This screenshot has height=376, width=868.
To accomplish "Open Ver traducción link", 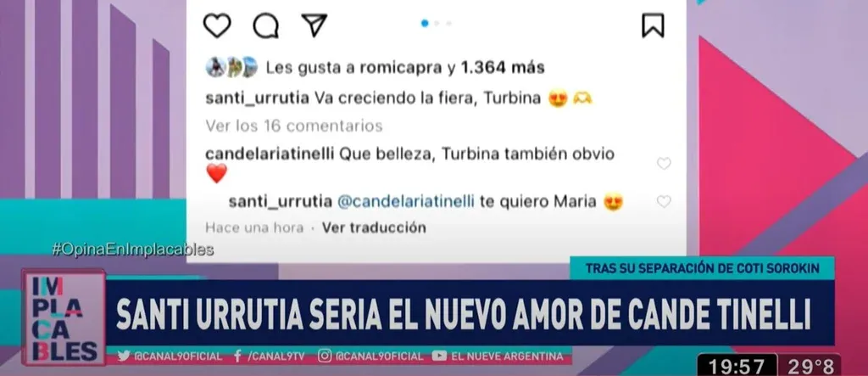I will 374,227.
